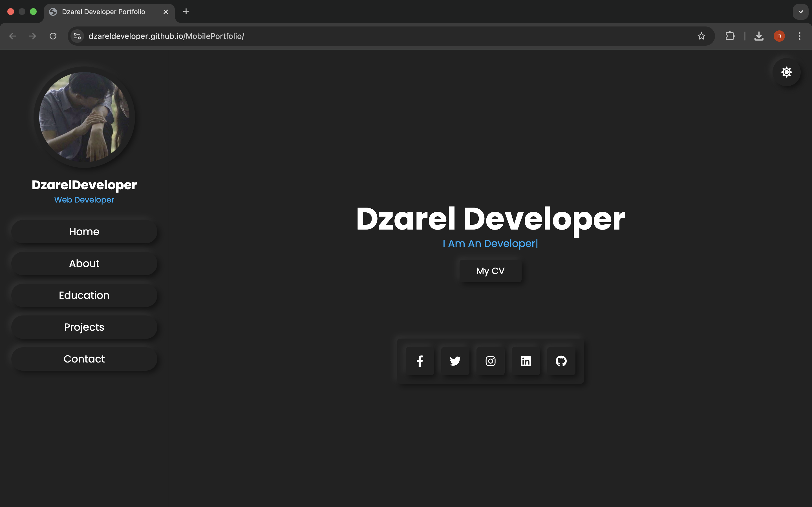
Task: Navigate to the About section
Action: 84,264
